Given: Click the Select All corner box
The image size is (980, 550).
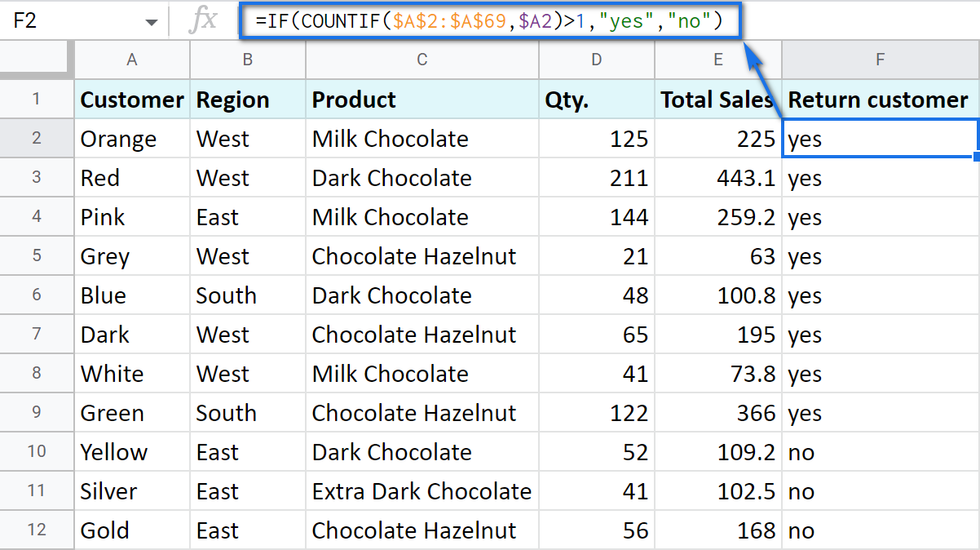Looking at the screenshot, I should pyautogui.click(x=37, y=60).
